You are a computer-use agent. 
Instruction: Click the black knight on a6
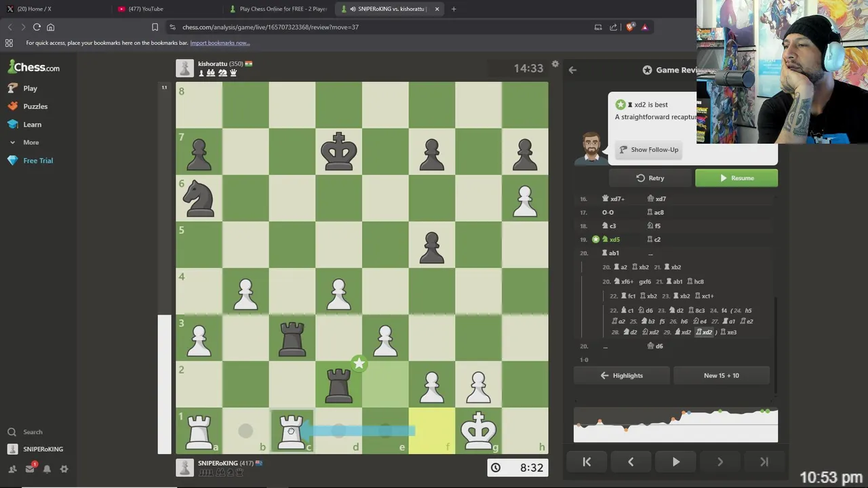[x=199, y=198]
